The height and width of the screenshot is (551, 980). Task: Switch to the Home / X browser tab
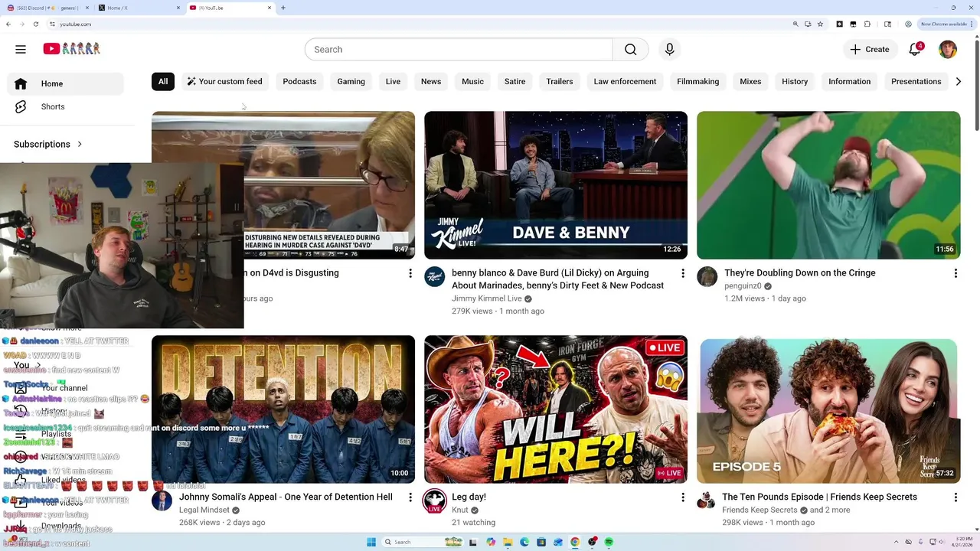click(138, 8)
